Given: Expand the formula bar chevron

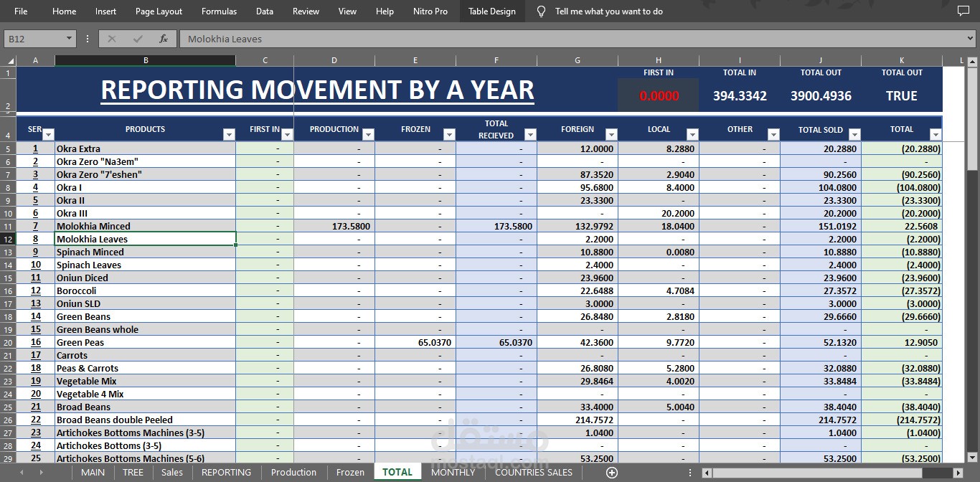Looking at the screenshot, I should [971, 39].
